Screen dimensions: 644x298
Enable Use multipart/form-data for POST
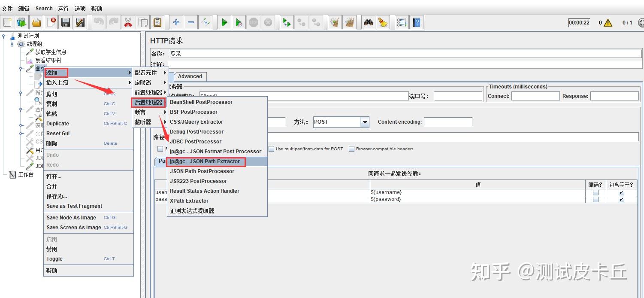click(x=272, y=149)
